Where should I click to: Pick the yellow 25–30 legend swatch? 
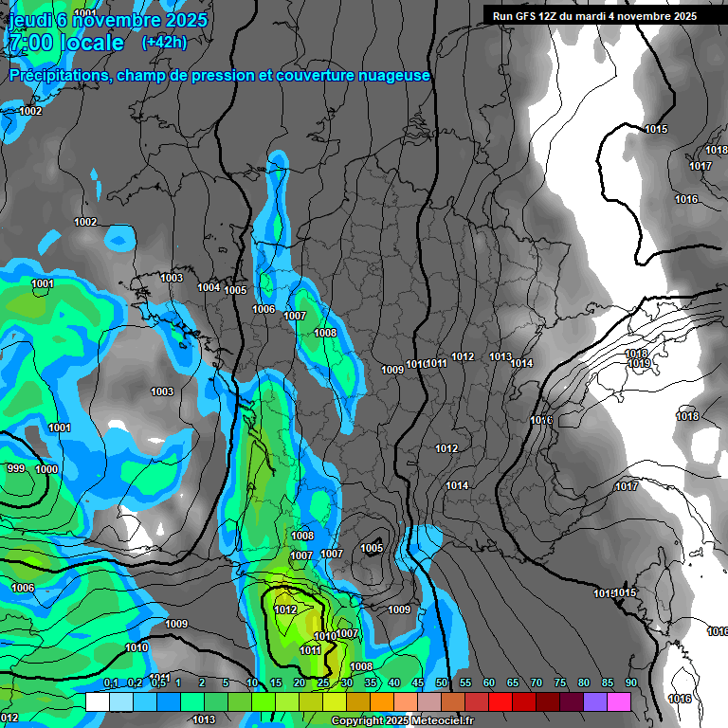pos(335,701)
